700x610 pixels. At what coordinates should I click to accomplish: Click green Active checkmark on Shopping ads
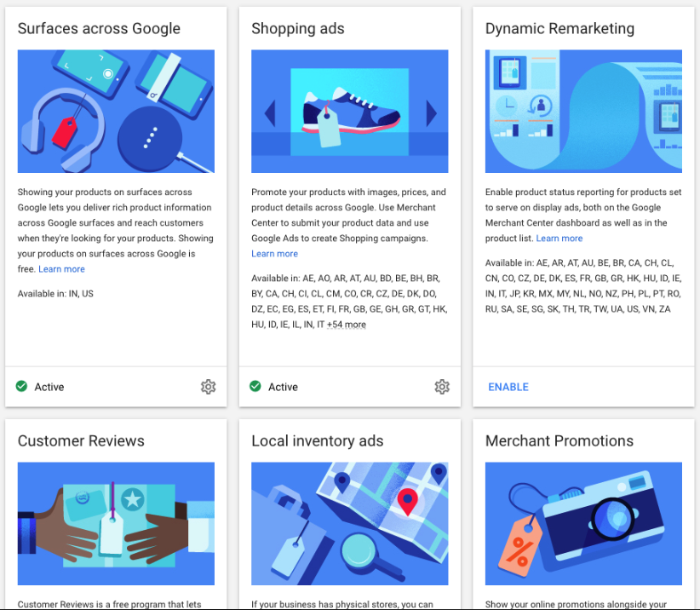255,387
